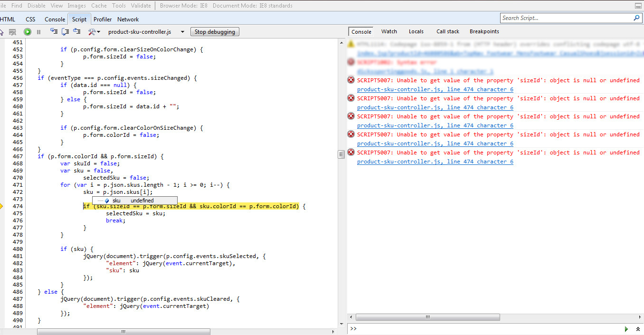Open the Tools menu
This screenshot has height=335, width=644.
(x=119, y=6)
